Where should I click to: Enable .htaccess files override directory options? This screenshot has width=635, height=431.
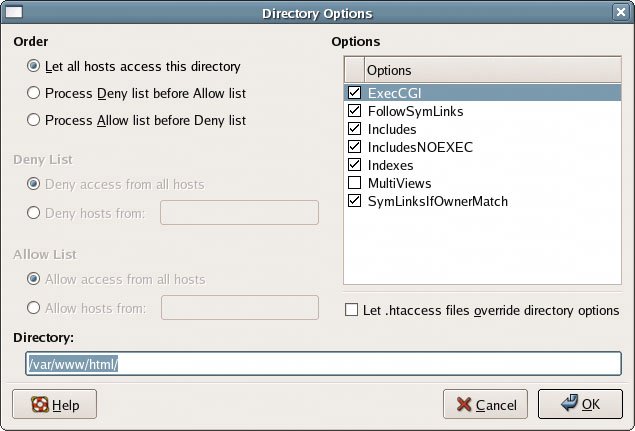(351, 310)
